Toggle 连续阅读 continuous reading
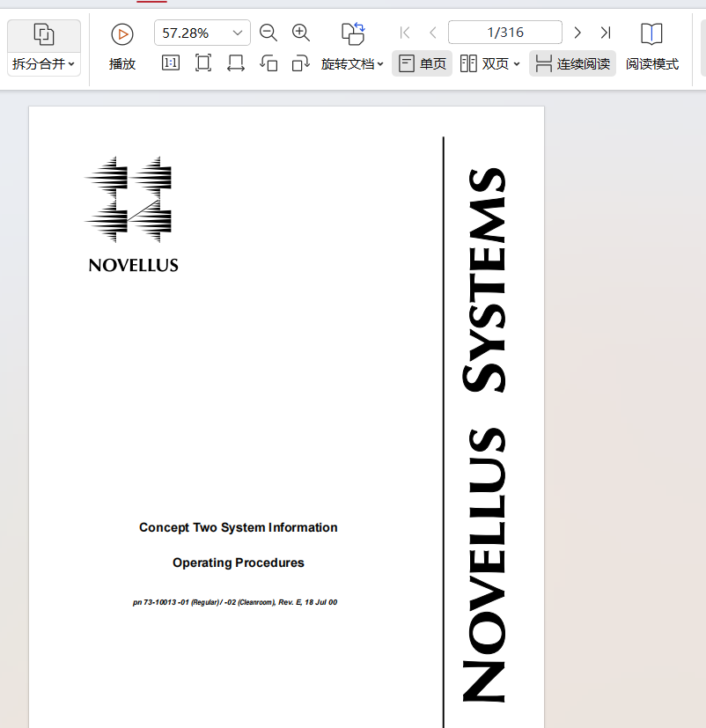 [572, 63]
